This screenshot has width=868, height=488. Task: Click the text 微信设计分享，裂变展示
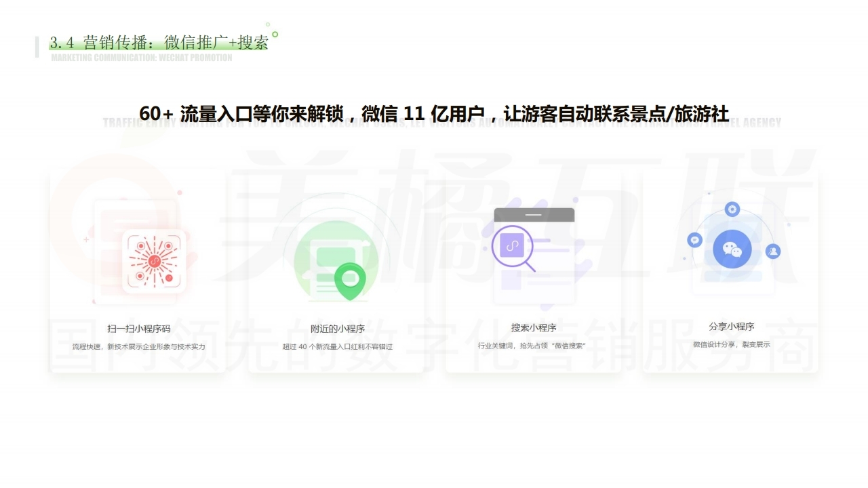(732, 344)
